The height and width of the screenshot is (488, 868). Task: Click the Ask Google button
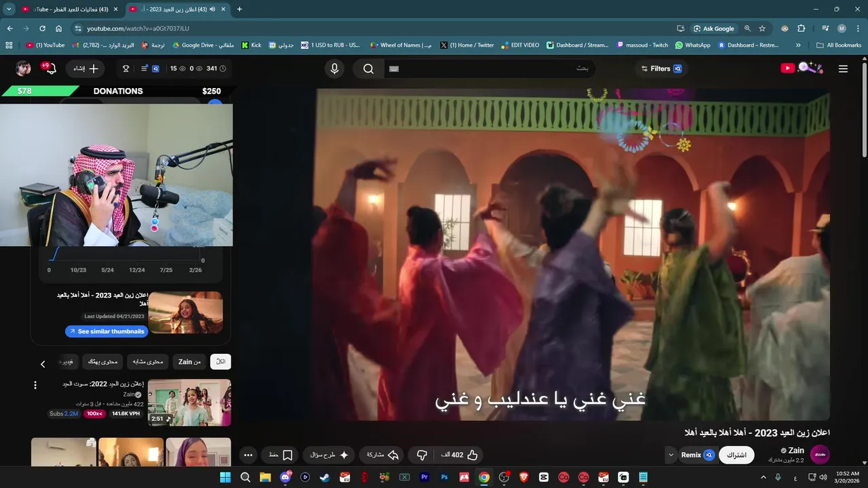714,28
